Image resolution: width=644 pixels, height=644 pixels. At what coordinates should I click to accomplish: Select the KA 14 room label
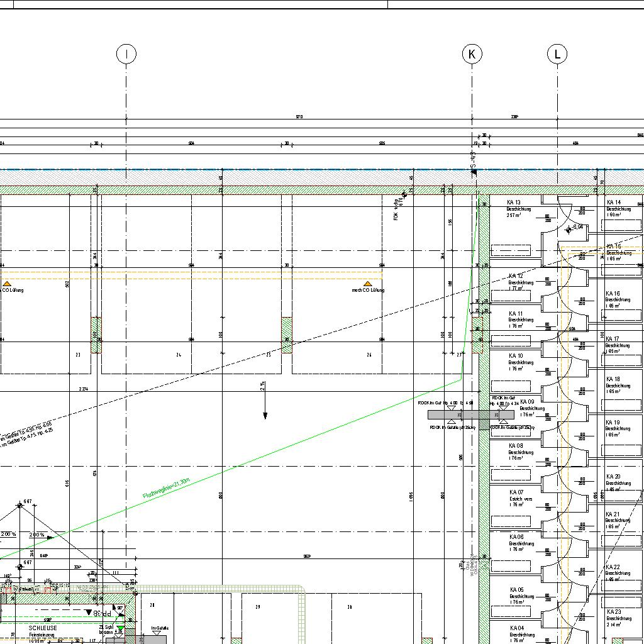point(613,203)
